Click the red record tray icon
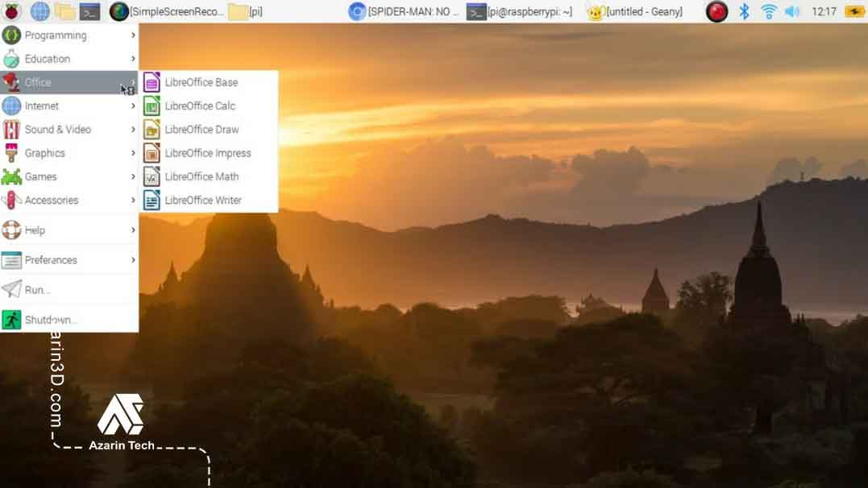This screenshot has width=868, height=488. pos(716,11)
